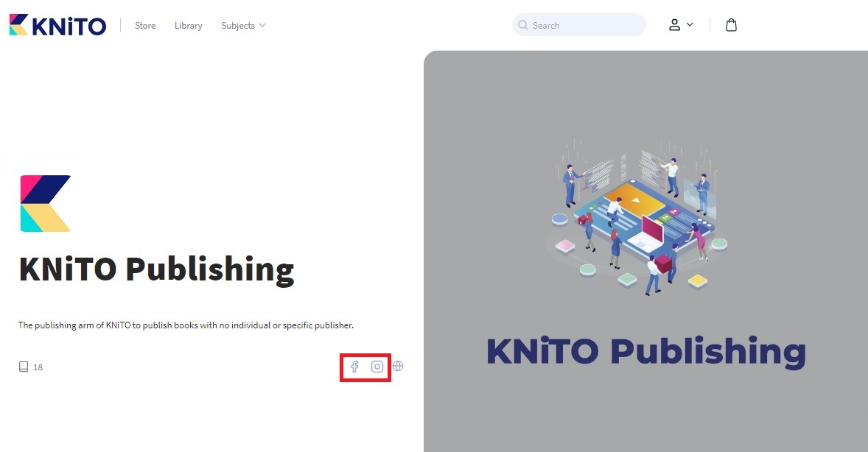Open the Store page

point(145,26)
